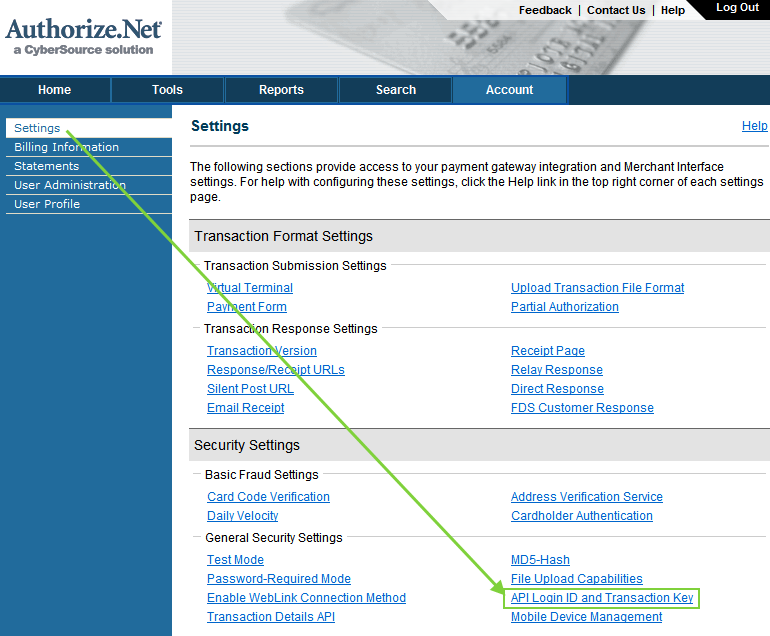Viewport: 770px width, 636px height.
Task: Open Relay Response link
Action: 557,370
